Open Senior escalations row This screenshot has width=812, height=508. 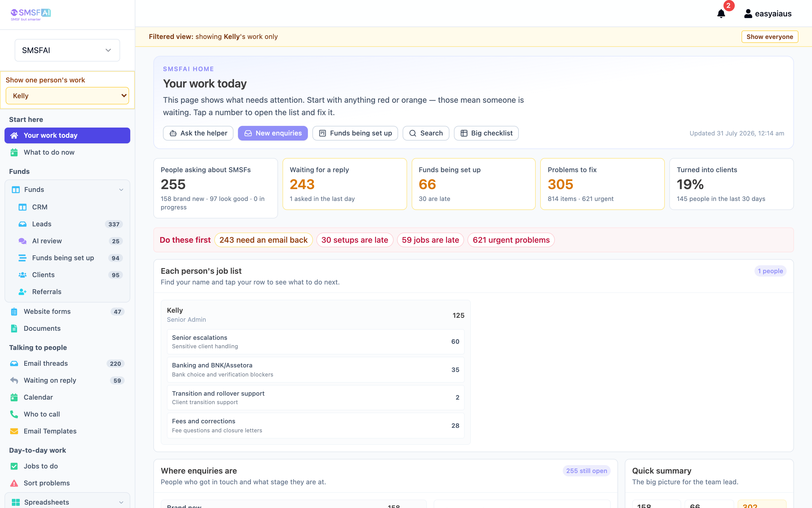pyautogui.click(x=316, y=342)
